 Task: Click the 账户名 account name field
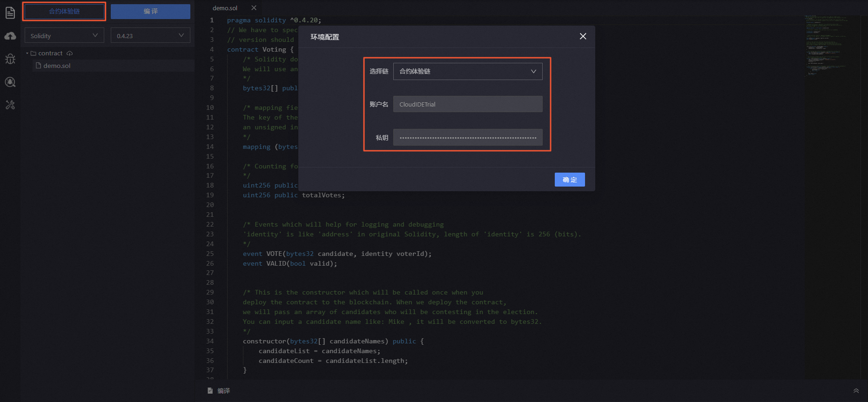point(468,104)
